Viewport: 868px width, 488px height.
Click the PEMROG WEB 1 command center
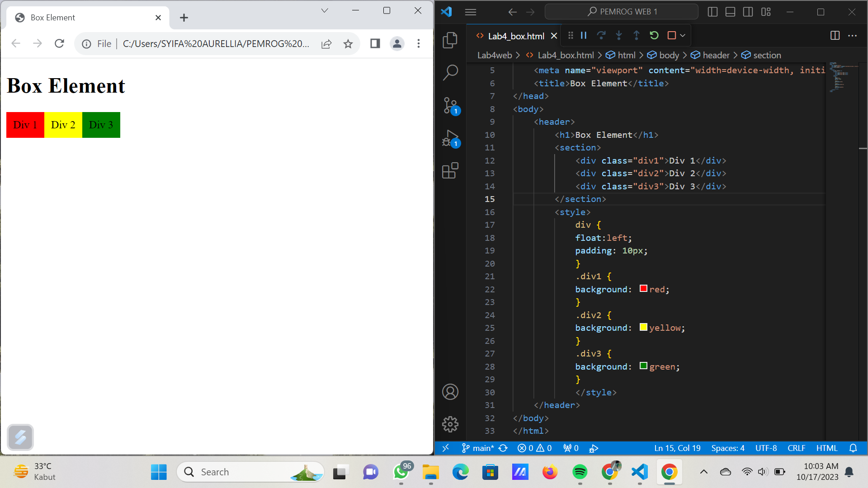point(621,11)
